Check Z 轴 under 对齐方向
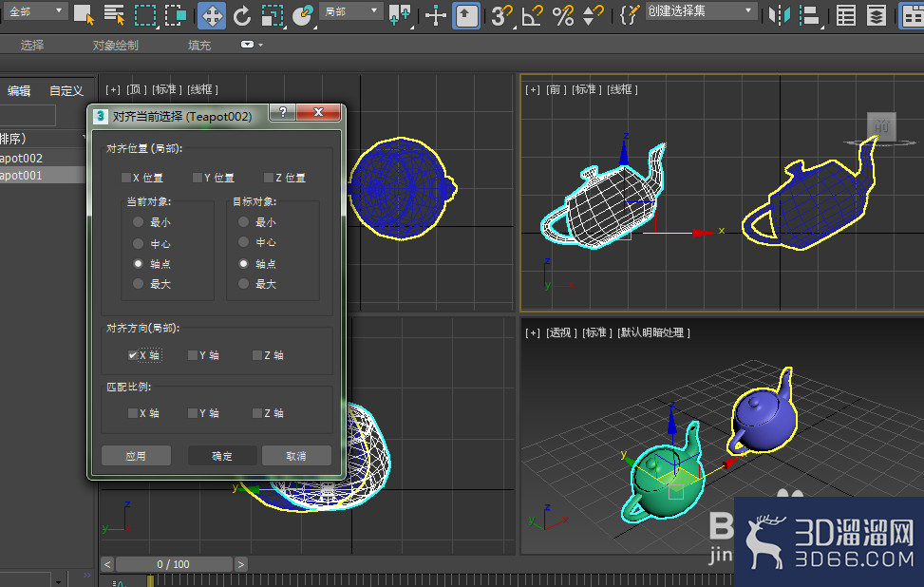The image size is (924, 587). pos(257,355)
